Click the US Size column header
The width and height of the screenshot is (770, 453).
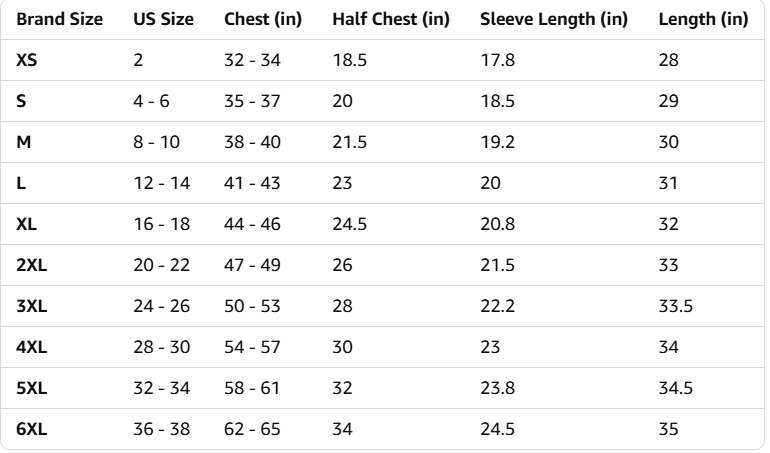tap(164, 20)
